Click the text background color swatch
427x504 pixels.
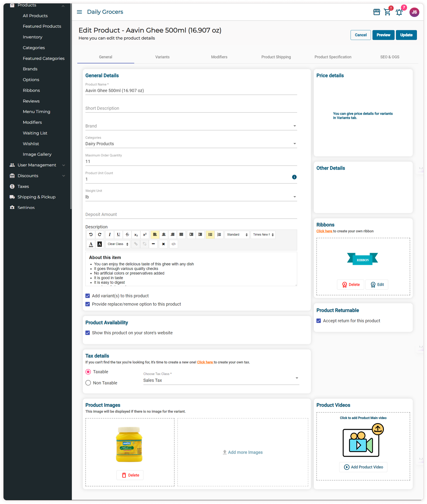pyautogui.click(x=99, y=244)
